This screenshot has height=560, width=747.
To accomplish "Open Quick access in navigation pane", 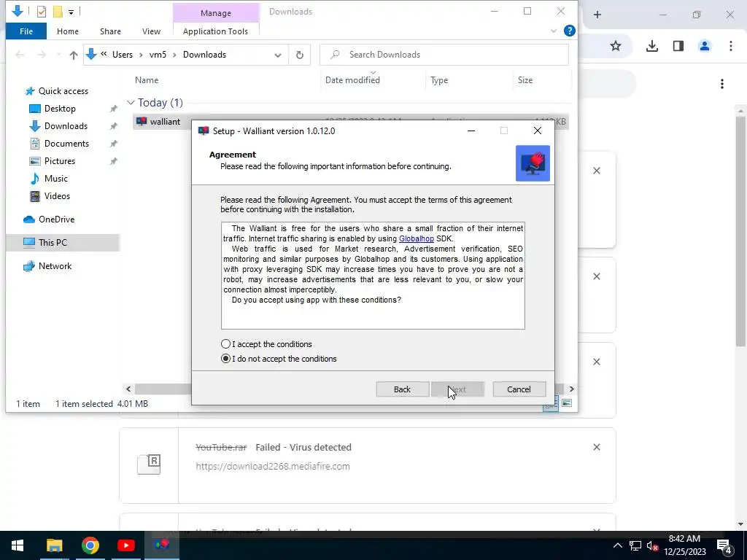I will [63, 91].
